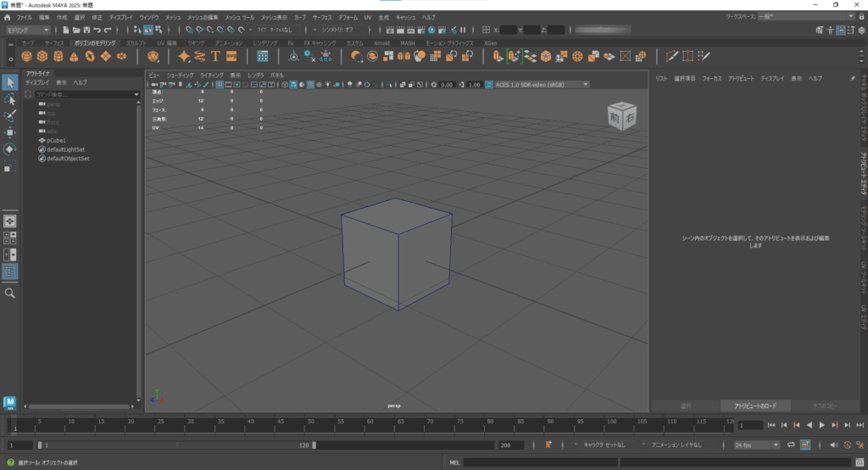Viewport: 868px width, 470px height.
Task: Open the workspace dropdown
Action: tap(806, 16)
